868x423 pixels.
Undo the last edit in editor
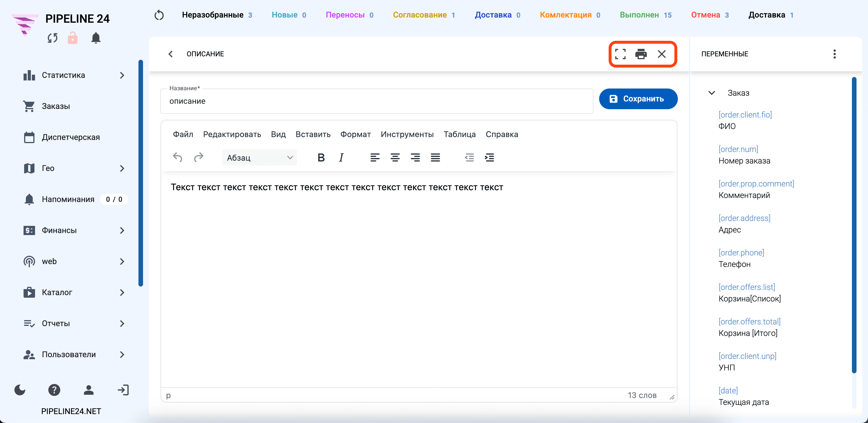click(x=178, y=157)
